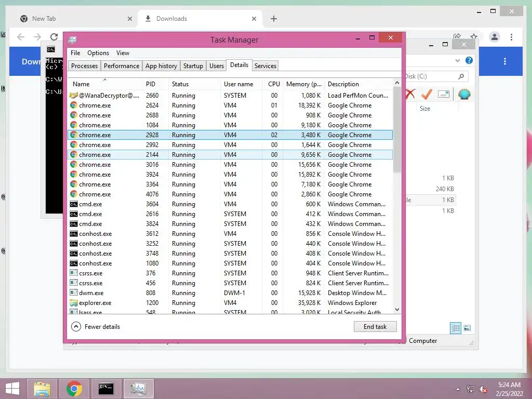Select the dwm.exe process icon
532x399 pixels.
[74, 292]
